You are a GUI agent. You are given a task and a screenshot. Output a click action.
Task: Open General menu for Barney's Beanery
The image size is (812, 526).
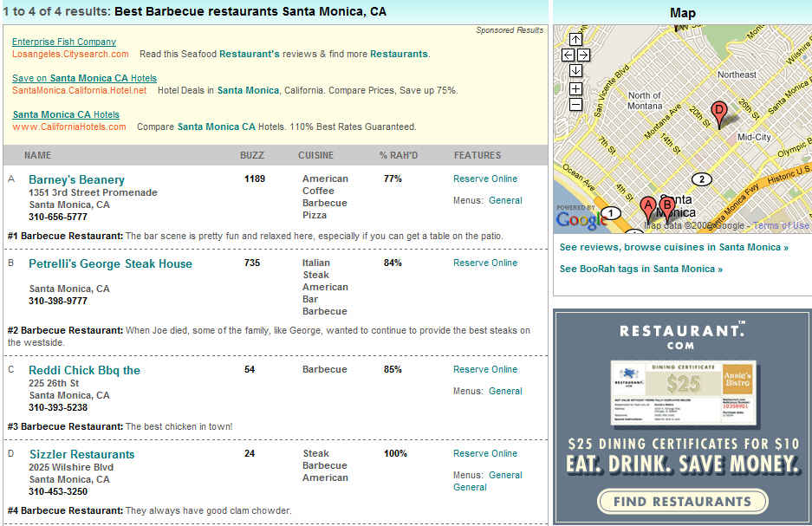[505, 200]
